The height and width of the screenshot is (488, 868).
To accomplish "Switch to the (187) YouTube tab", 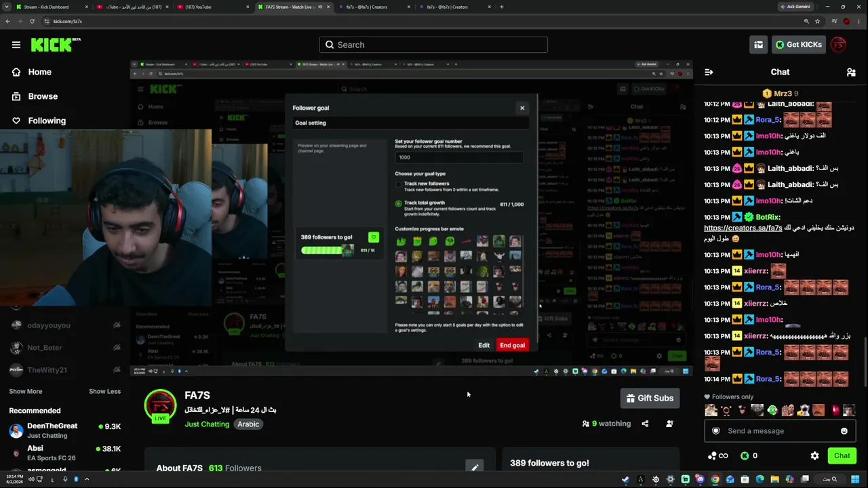I will (x=214, y=7).
